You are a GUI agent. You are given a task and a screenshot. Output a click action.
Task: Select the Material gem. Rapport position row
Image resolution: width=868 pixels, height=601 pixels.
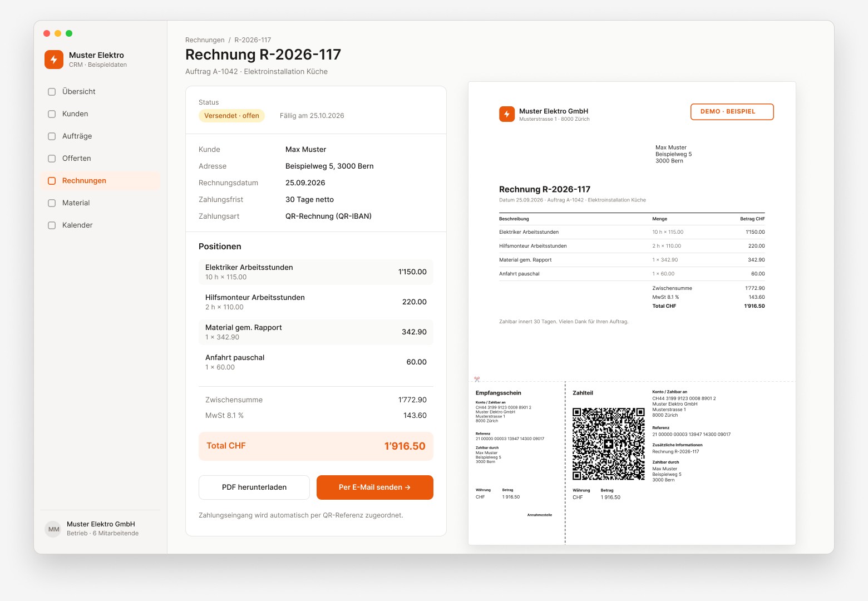(316, 332)
